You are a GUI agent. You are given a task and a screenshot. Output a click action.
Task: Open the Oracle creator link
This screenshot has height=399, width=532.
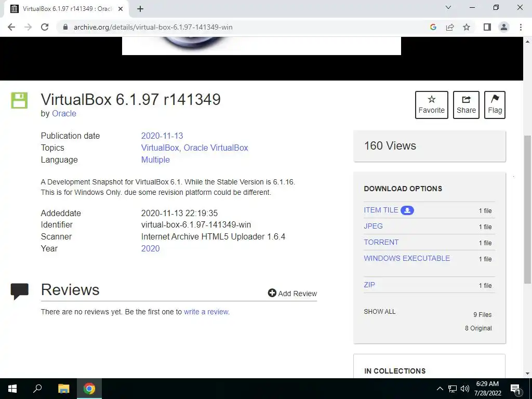point(64,114)
